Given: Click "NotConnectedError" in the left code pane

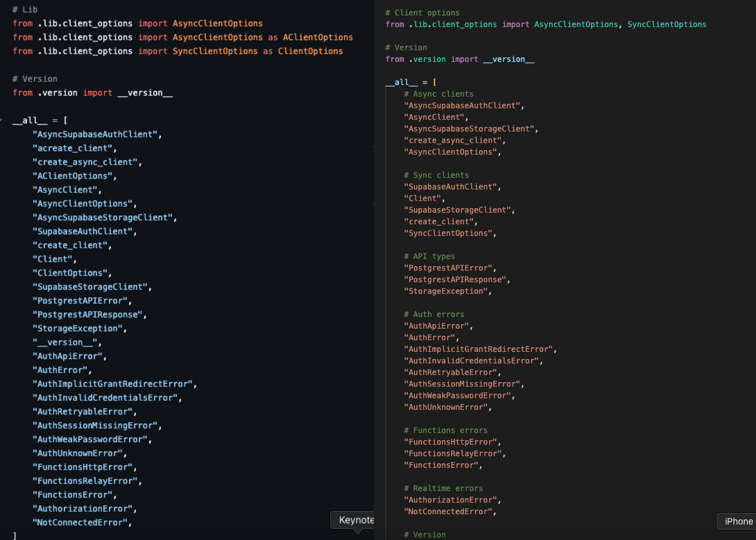Looking at the screenshot, I should point(82,523).
